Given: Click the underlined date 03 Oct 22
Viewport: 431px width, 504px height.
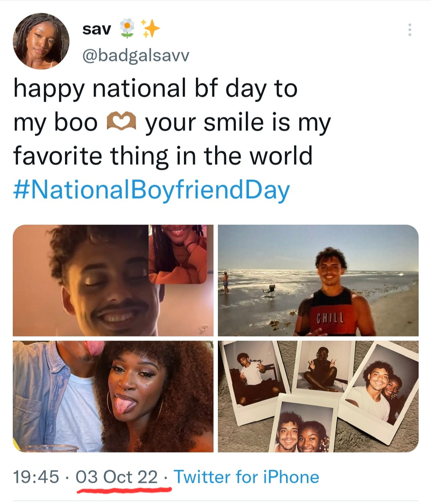Looking at the screenshot, I should tap(117, 477).
